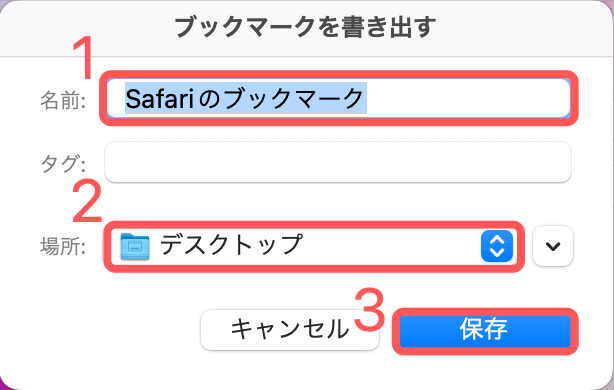Click into the empty タグ field

pyautogui.click(x=338, y=162)
